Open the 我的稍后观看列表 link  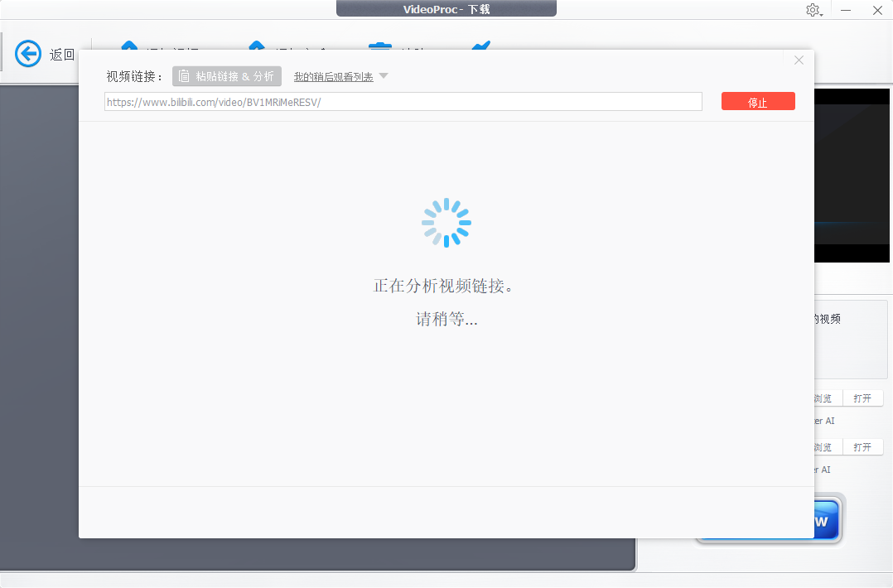tap(331, 75)
